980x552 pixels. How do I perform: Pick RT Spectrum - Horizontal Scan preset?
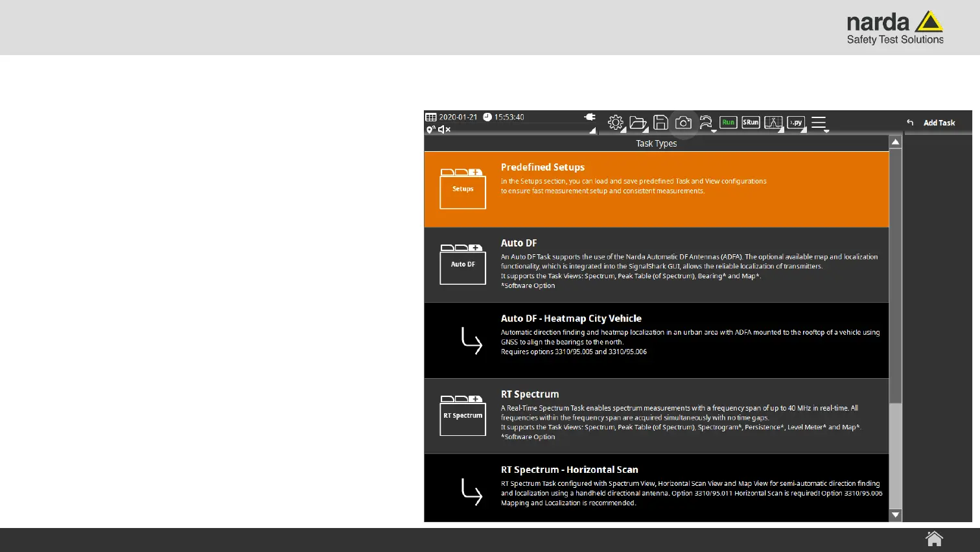tap(656, 487)
